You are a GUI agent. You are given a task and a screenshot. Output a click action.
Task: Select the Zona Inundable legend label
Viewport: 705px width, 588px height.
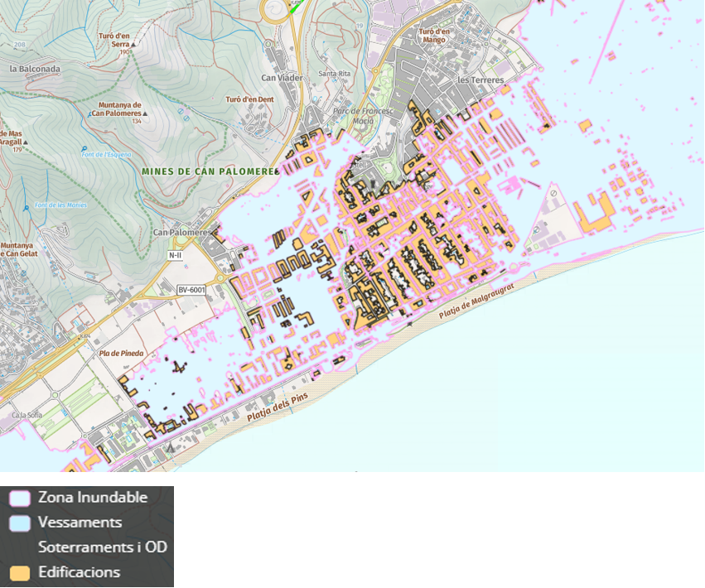[x=93, y=498]
